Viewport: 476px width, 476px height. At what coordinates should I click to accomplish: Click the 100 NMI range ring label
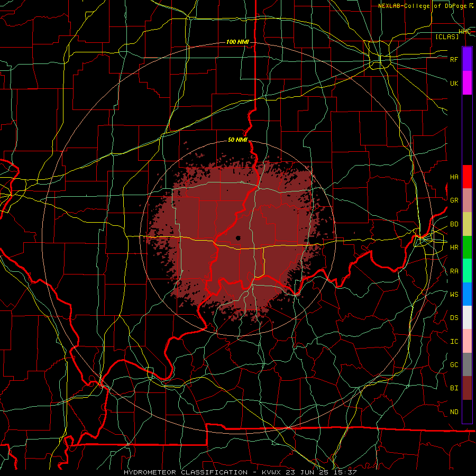pos(237,42)
